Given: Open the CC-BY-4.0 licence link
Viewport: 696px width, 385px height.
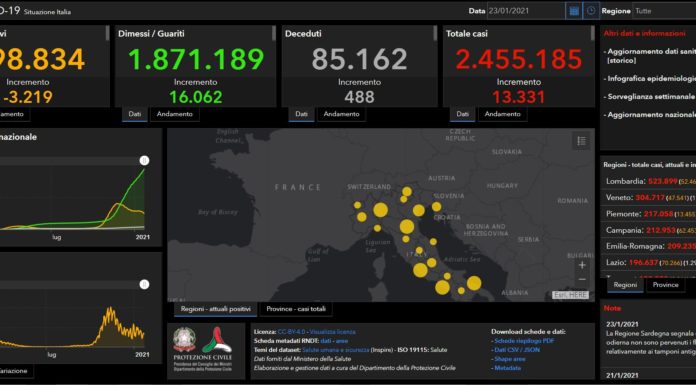Looking at the screenshot, I should click(292, 332).
